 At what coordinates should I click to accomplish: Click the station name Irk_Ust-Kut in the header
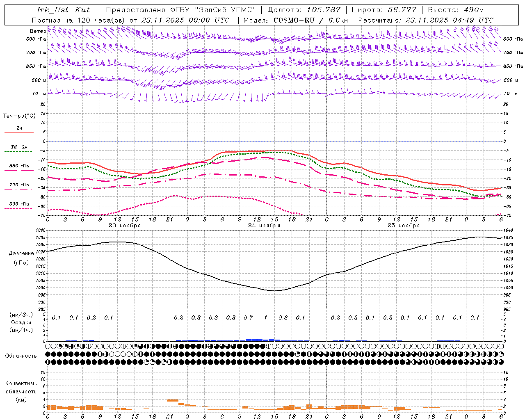coord(63,10)
